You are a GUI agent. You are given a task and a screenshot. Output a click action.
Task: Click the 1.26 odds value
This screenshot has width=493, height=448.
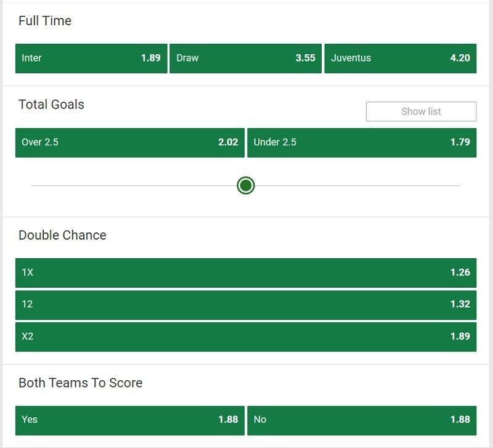[460, 272]
